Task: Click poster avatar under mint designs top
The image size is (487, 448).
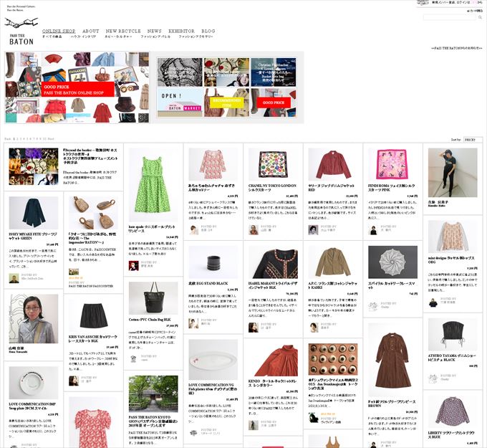Action: [x=433, y=302]
